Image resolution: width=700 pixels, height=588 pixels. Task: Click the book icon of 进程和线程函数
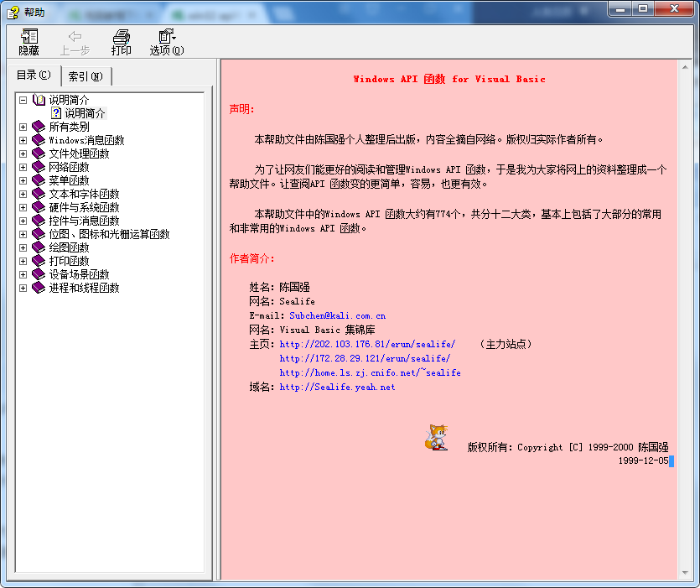[38, 288]
